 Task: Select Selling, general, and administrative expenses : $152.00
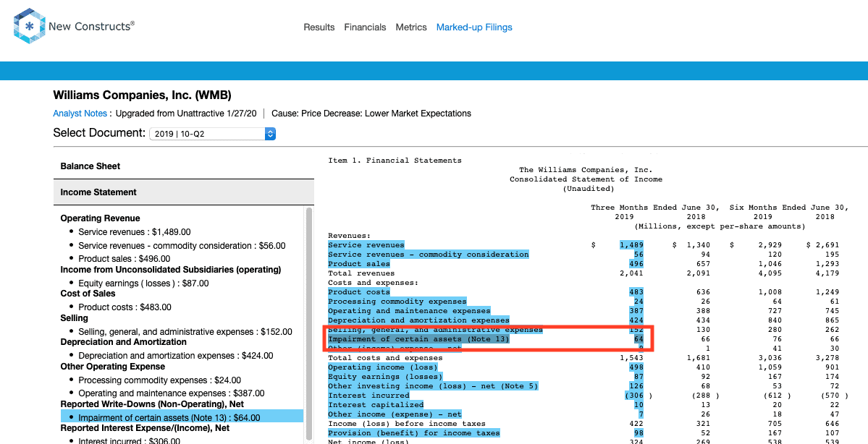pos(185,332)
